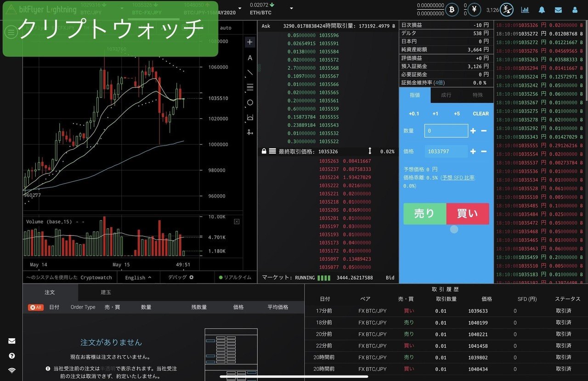Open the 予想 SFD 比率 link
This screenshot has width=588, height=381.
point(458,178)
